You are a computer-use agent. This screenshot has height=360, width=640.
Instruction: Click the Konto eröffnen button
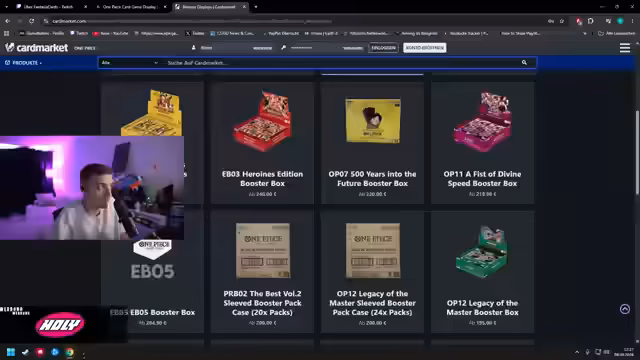coord(424,48)
